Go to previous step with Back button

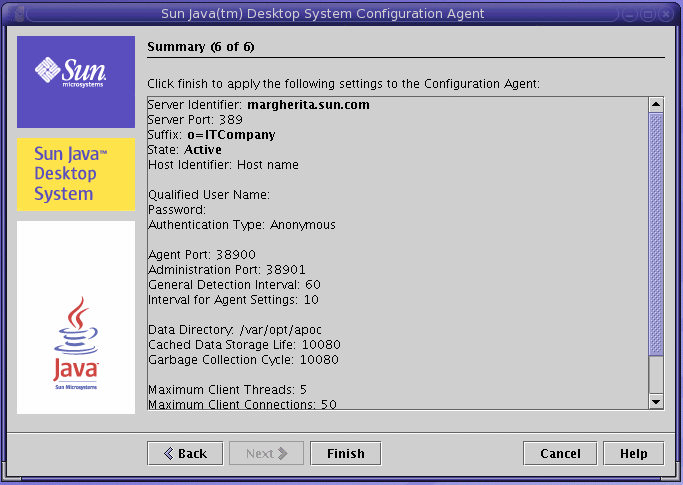185,454
